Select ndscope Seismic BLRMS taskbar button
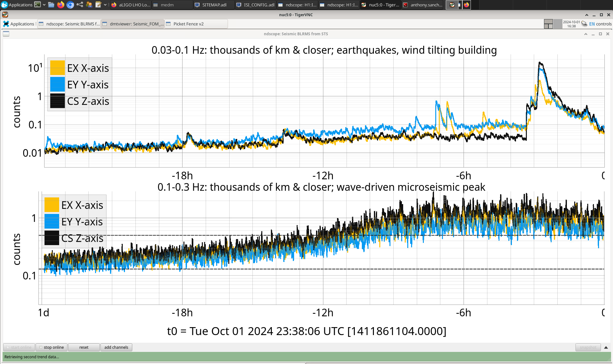 pos(69,24)
